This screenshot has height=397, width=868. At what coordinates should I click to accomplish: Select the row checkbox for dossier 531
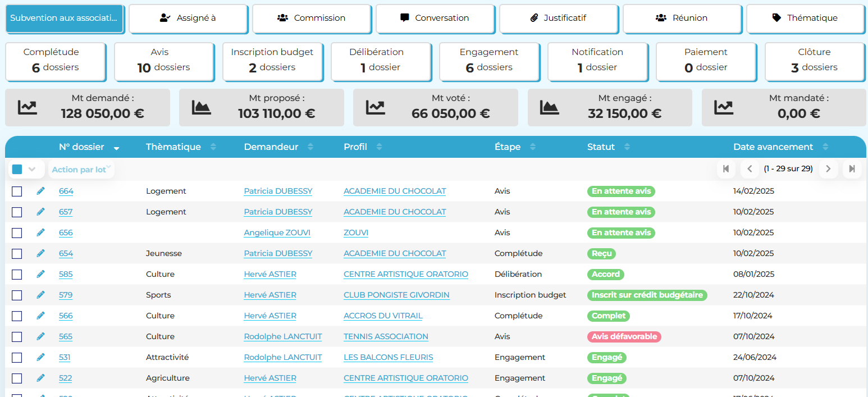click(17, 358)
